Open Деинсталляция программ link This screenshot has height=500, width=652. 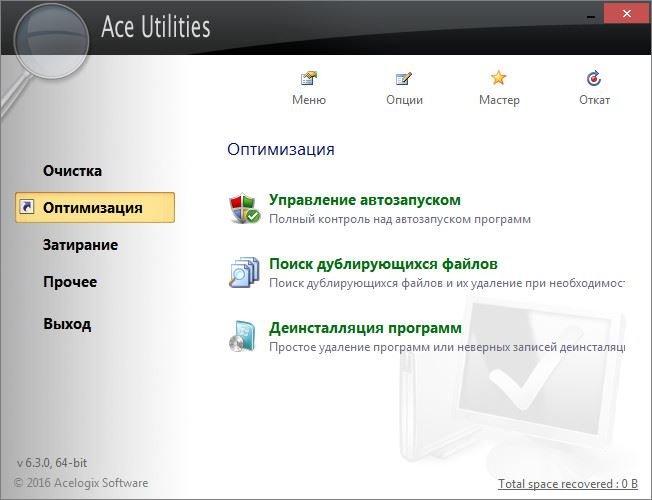(x=365, y=328)
